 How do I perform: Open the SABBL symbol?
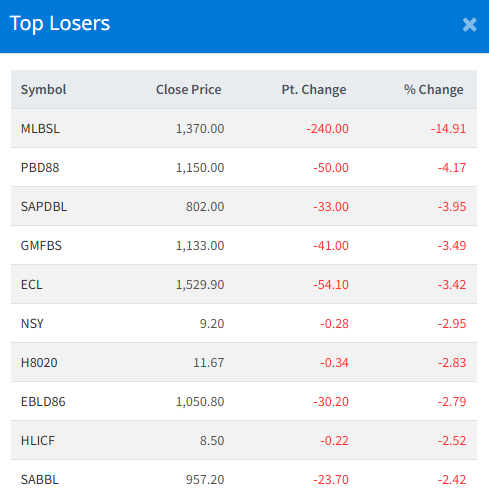tap(40, 479)
